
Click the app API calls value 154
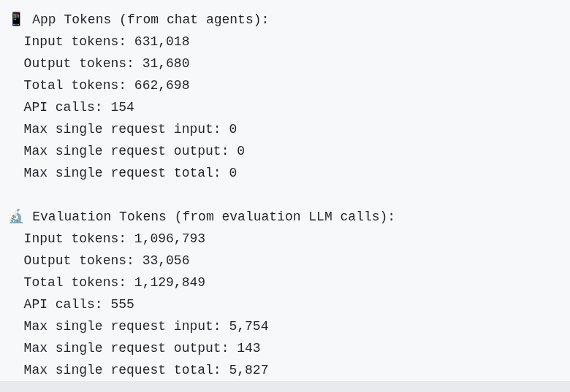[122, 107]
